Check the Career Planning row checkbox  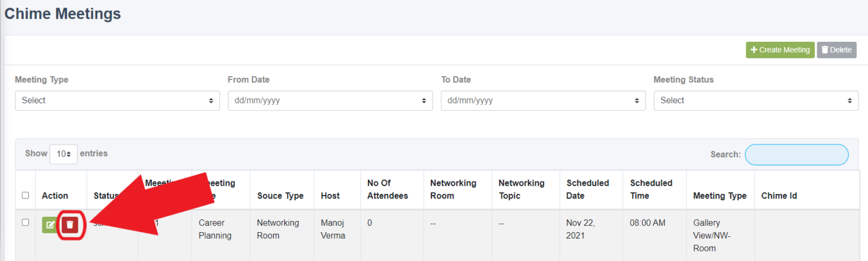coord(25,222)
